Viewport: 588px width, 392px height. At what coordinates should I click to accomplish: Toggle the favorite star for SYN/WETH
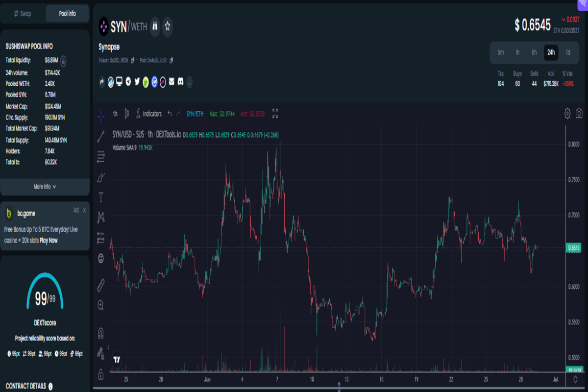point(168,26)
